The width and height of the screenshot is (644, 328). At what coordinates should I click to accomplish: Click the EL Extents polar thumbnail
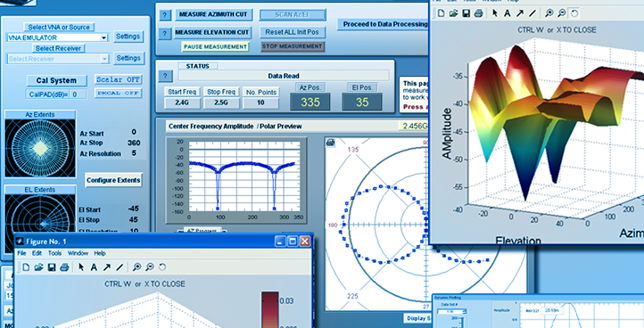[x=40, y=224]
